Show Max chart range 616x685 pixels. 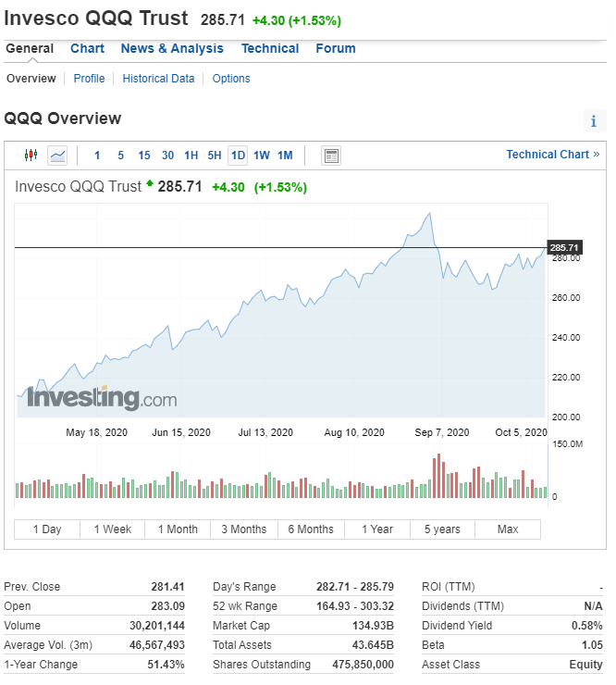pyautogui.click(x=508, y=529)
